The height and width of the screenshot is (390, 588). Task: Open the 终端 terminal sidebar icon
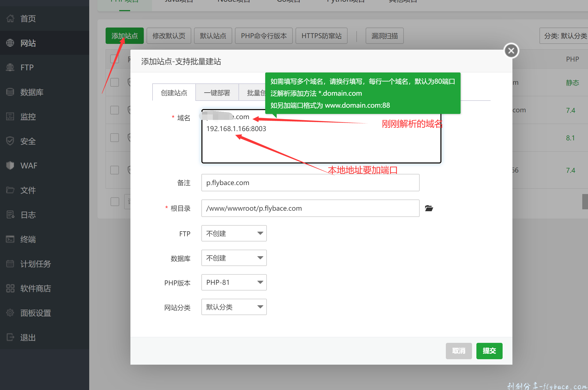pyautogui.click(x=10, y=239)
